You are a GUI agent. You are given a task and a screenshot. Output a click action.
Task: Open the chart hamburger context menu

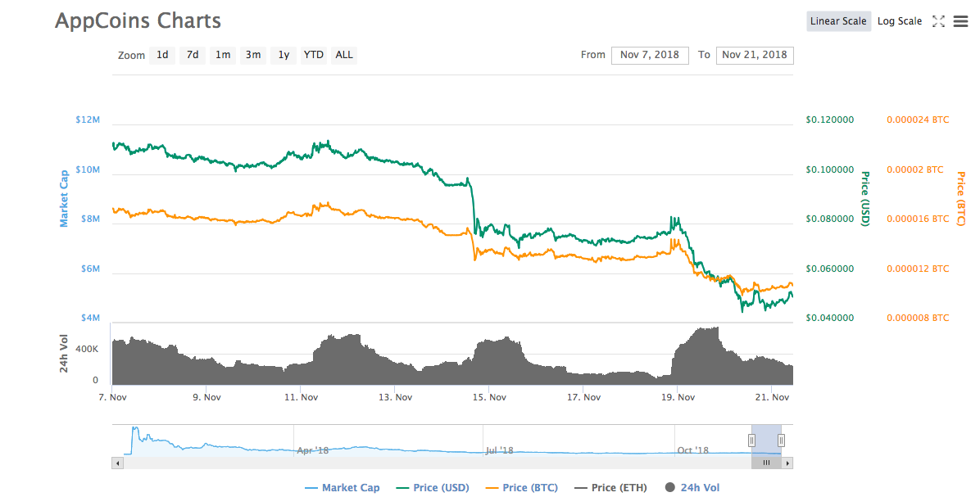pos(960,21)
